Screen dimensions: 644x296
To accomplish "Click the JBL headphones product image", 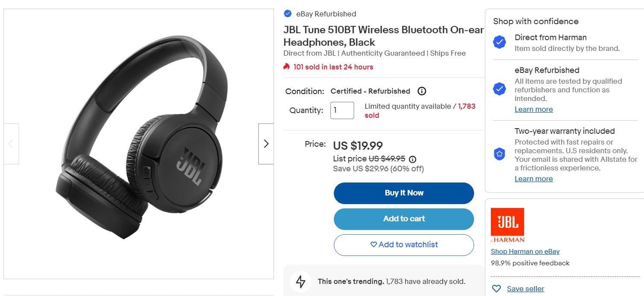I will pos(139,144).
